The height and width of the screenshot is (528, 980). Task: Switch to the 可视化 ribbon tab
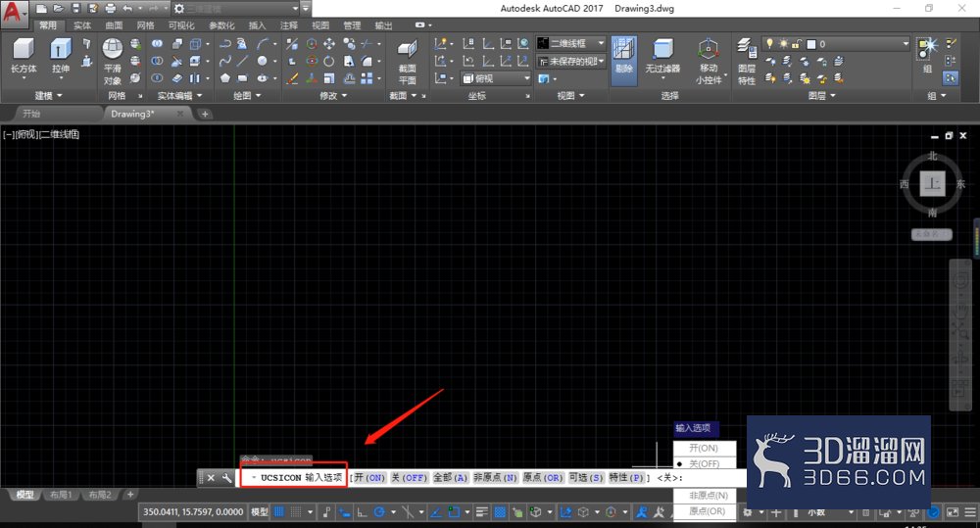[x=181, y=25]
